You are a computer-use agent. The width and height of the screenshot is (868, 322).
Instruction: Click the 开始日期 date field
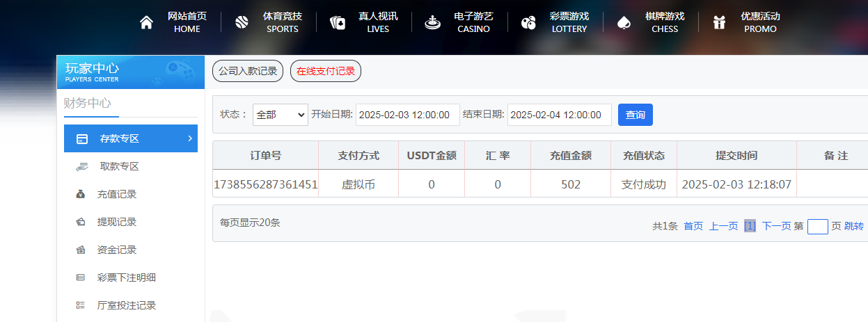pos(407,115)
